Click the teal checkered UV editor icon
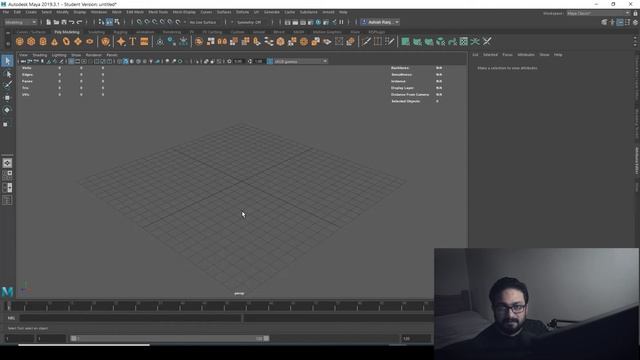This screenshot has width=640, height=360. pyautogui.click(x=464, y=41)
